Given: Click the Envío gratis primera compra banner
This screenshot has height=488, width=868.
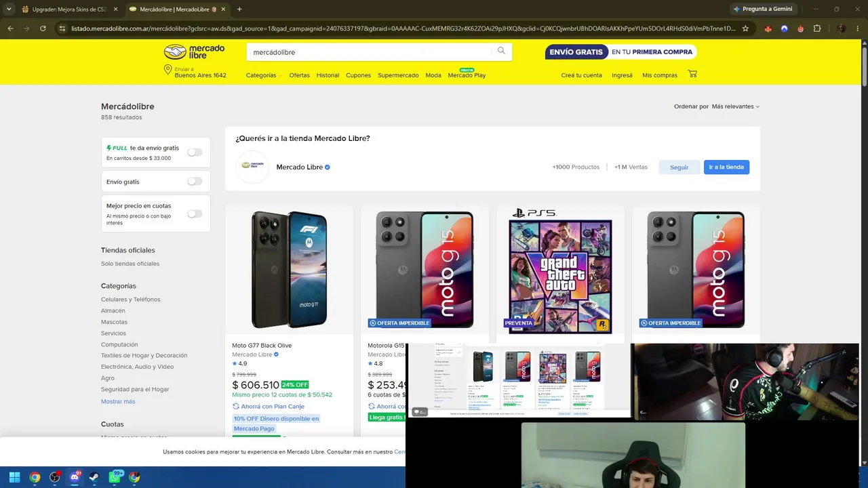Looking at the screenshot, I should (x=620, y=52).
